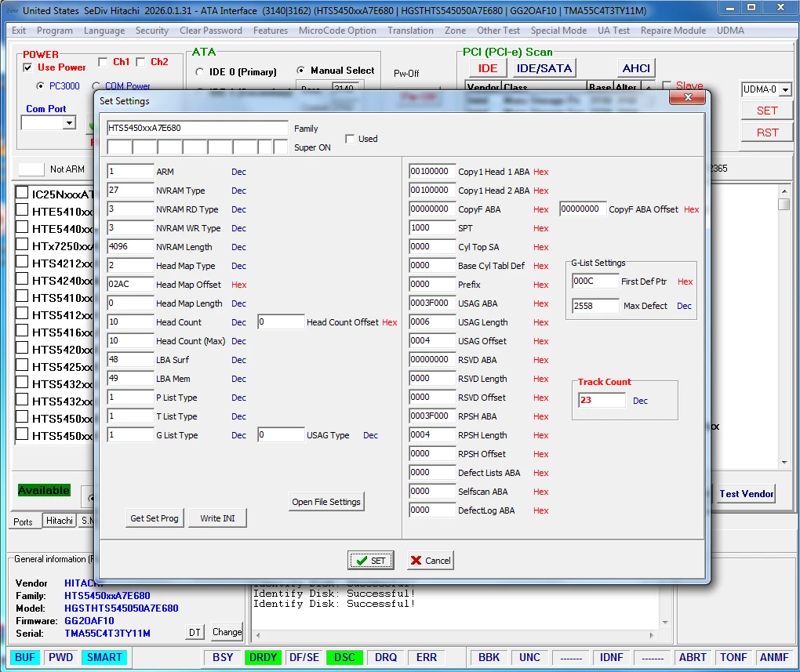Click the RST reset button

click(767, 133)
